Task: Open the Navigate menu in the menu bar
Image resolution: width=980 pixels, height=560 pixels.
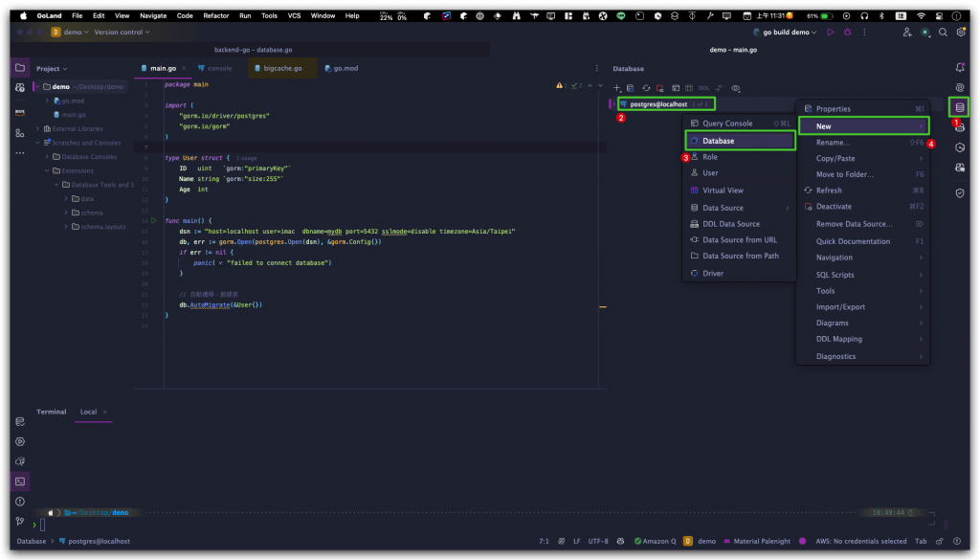Action: click(153, 15)
